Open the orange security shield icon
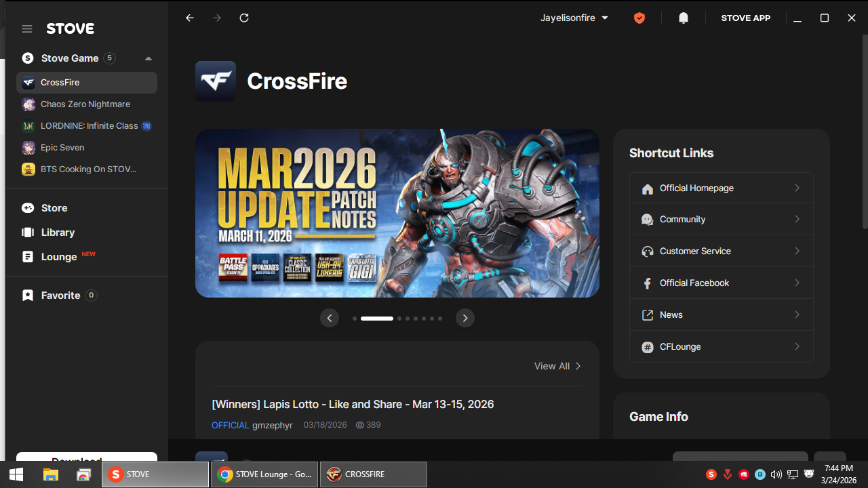 (x=639, y=18)
